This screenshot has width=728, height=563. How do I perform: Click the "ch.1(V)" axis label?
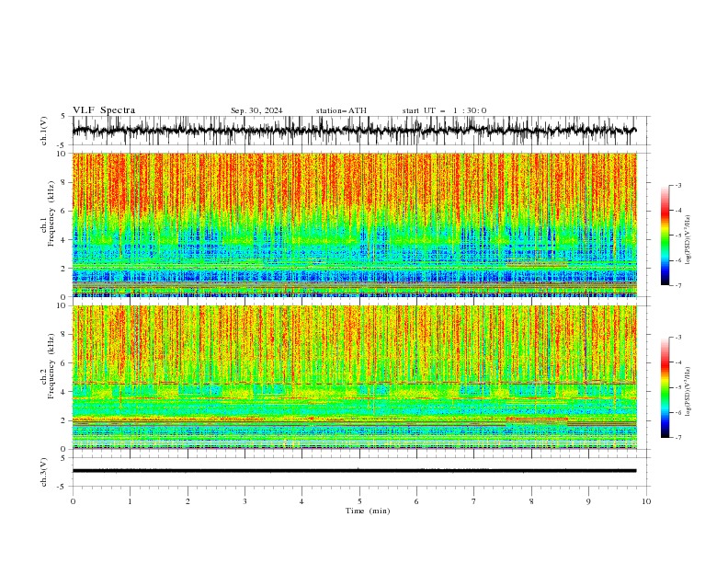click(x=44, y=131)
